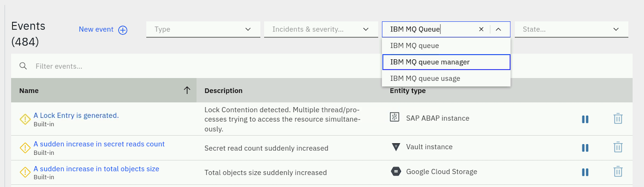Click the Google Cloud Storage text
This screenshot has width=644, height=187.
pyautogui.click(x=441, y=172)
